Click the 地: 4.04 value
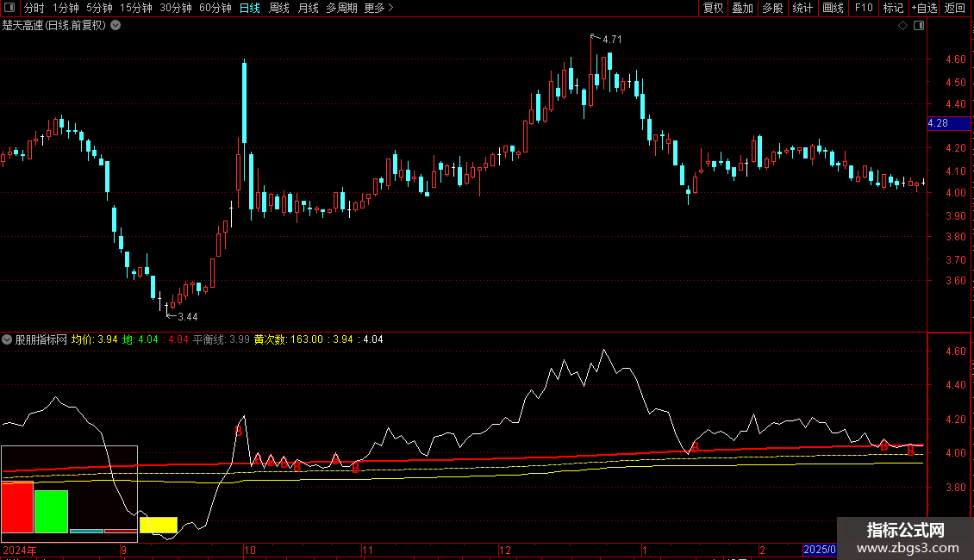This screenshot has width=974, height=560. tap(140, 339)
